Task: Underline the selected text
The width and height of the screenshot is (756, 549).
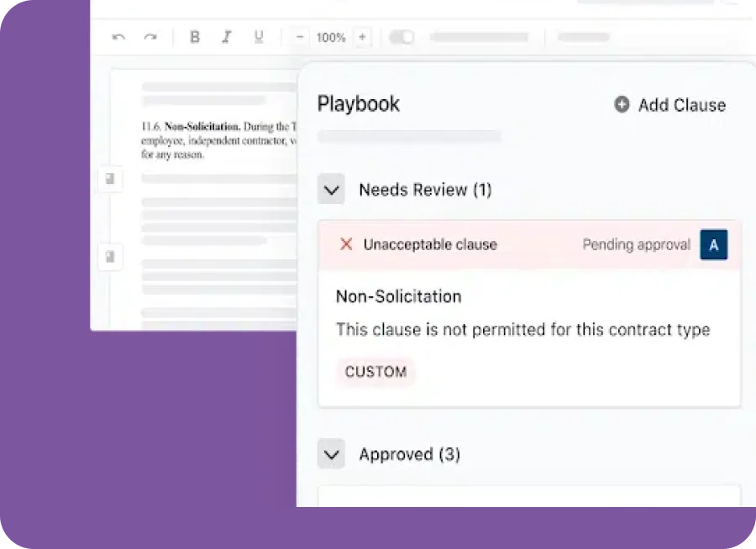Action: click(259, 37)
